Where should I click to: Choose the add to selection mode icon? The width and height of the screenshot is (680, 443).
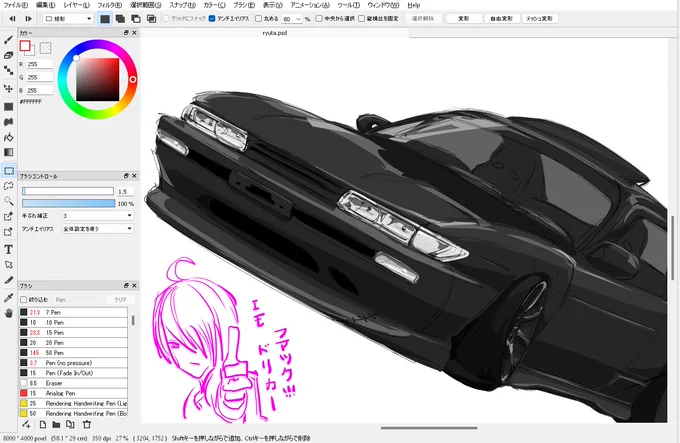[x=120, y=19]
